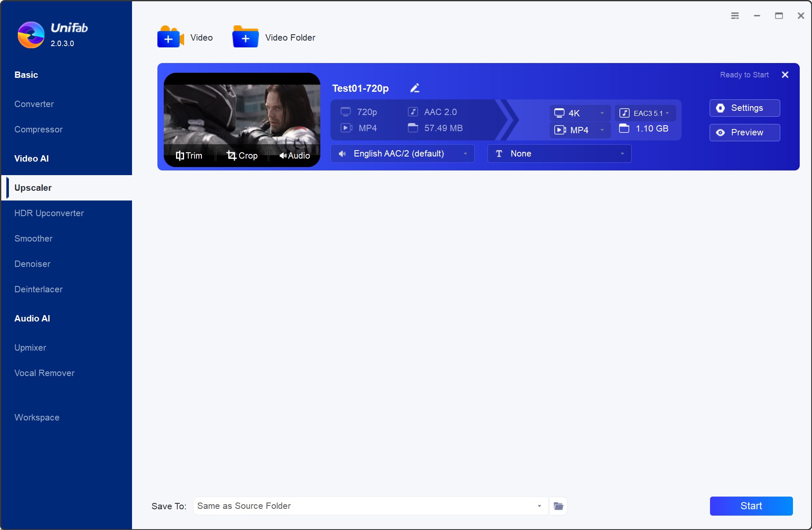812x530 pixels.
Task: Click the Test01-720p file name
Action: tap(360, 88)
